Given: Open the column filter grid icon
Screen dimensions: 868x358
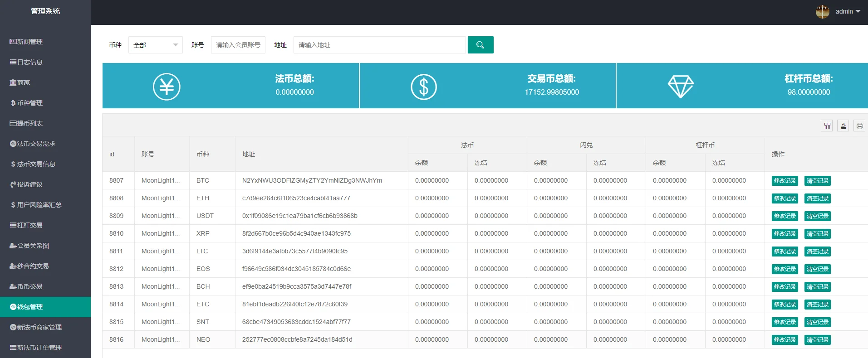Looking at the screenshot, I should [x=827, y=126].
